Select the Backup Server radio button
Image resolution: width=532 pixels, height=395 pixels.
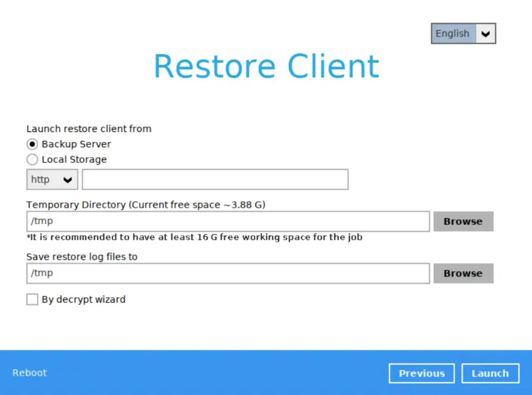point(32,144)
